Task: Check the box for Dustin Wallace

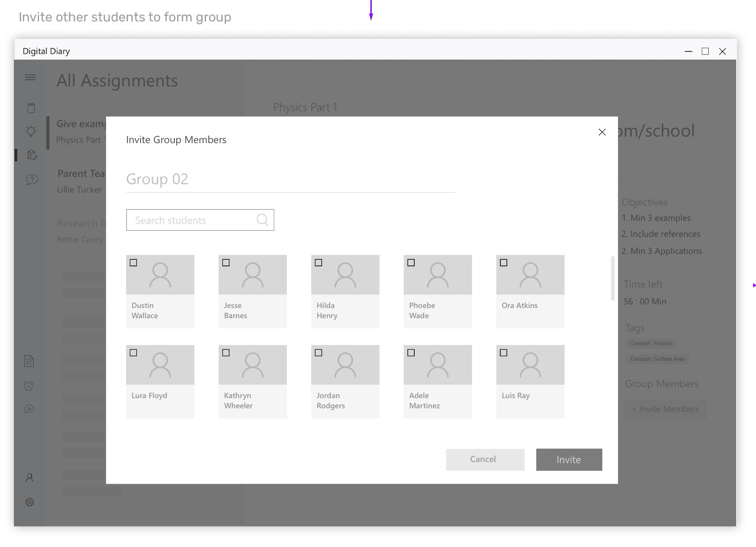Action: click(x=133, y=262)
